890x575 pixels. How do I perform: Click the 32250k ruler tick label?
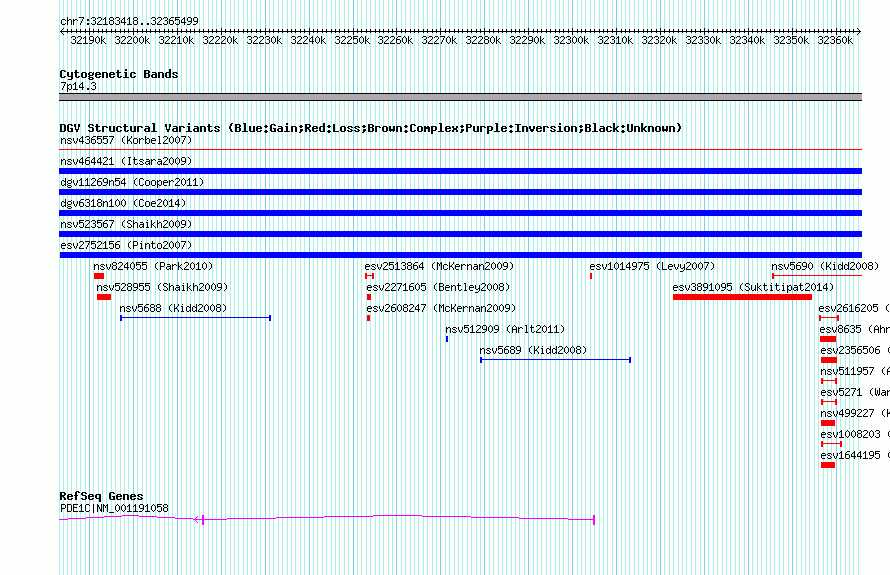(x=352, y=40)
